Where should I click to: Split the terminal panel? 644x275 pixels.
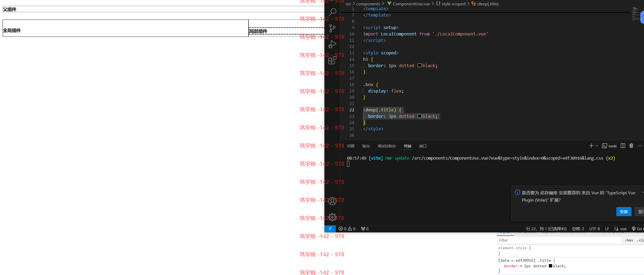623,146
